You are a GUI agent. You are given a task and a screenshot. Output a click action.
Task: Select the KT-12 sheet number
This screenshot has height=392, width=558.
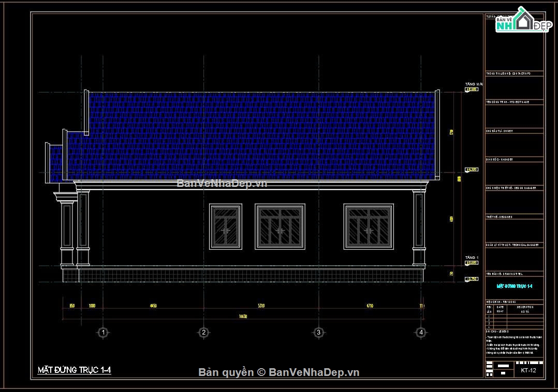529,371
